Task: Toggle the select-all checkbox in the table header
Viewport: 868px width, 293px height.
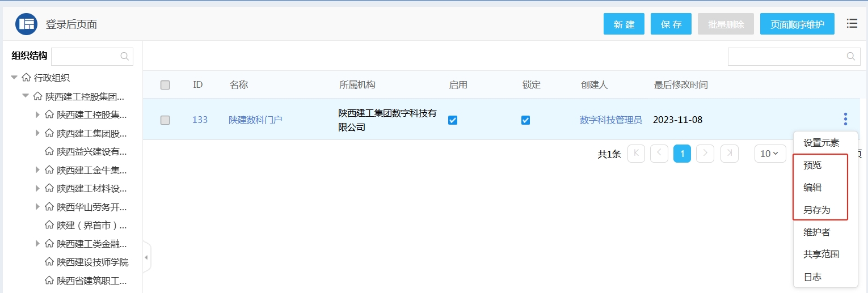Action: point(165,85)
